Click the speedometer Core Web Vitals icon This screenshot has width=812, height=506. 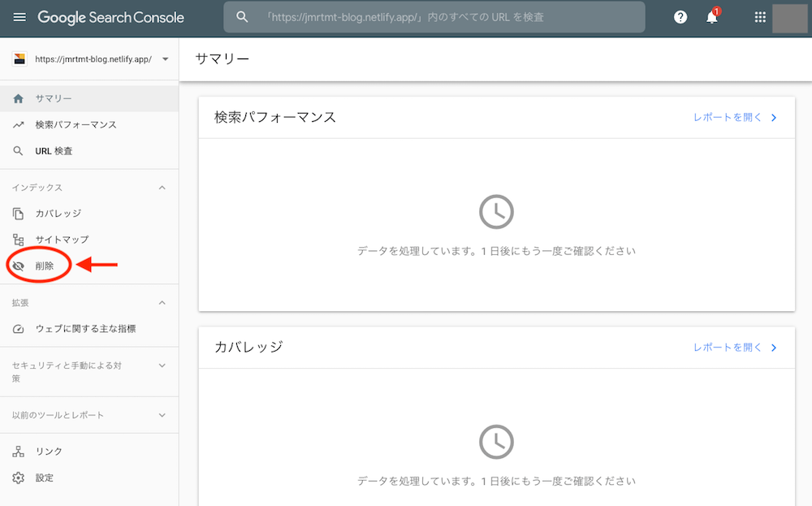pos(18,329)
